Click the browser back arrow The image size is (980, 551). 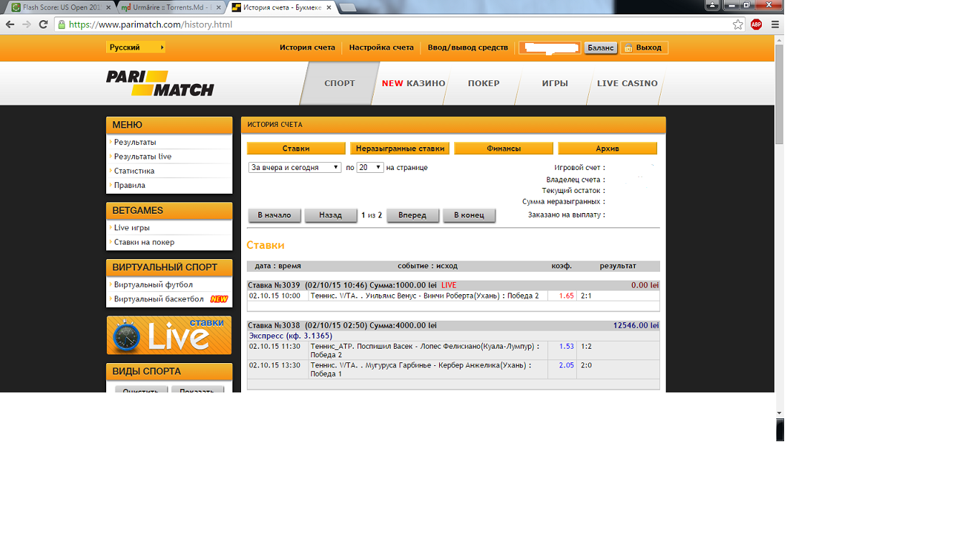[10, 24]
